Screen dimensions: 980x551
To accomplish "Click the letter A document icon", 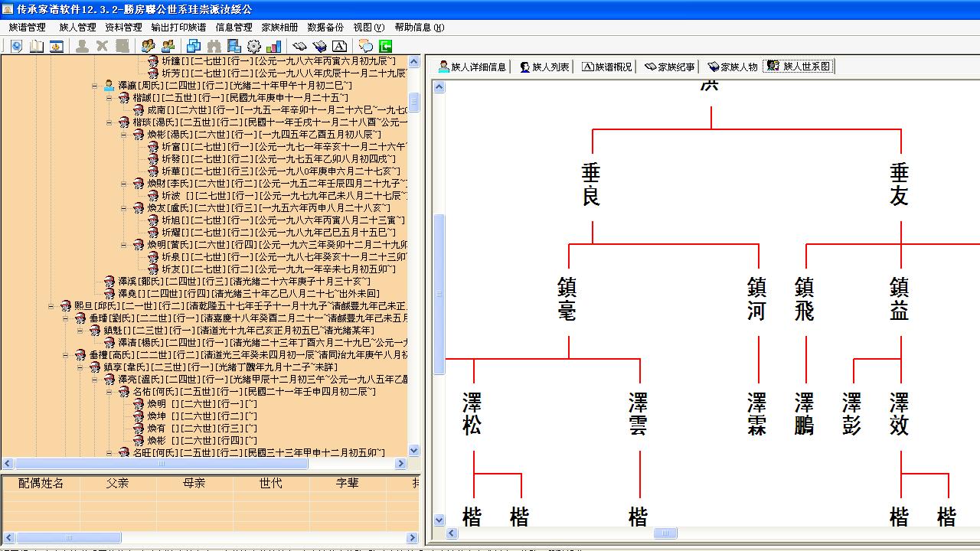I will tap(339, 46).
